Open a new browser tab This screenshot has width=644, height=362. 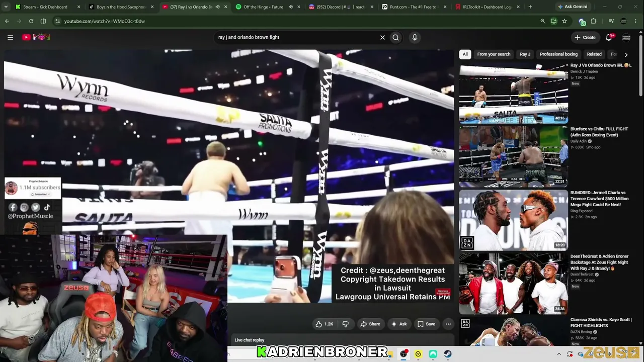point(530,7)
